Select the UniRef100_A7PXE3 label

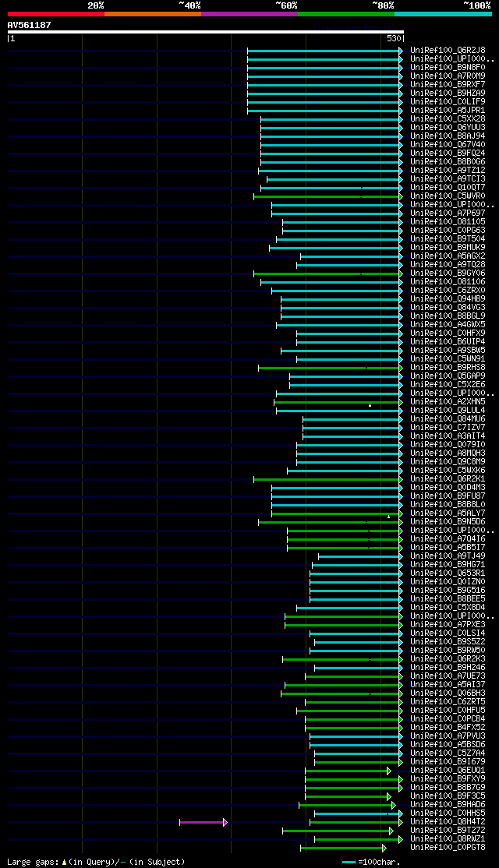[x=448, y=625]
